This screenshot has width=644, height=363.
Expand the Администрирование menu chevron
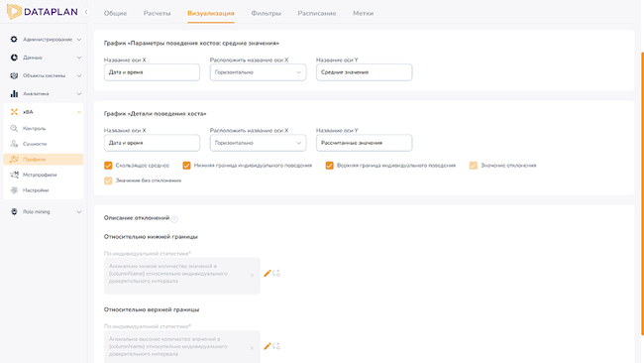[x=79, y=40]
